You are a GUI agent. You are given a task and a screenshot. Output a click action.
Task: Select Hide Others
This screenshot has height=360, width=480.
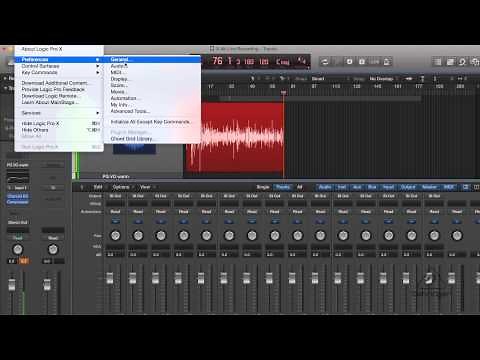point(59,130)
